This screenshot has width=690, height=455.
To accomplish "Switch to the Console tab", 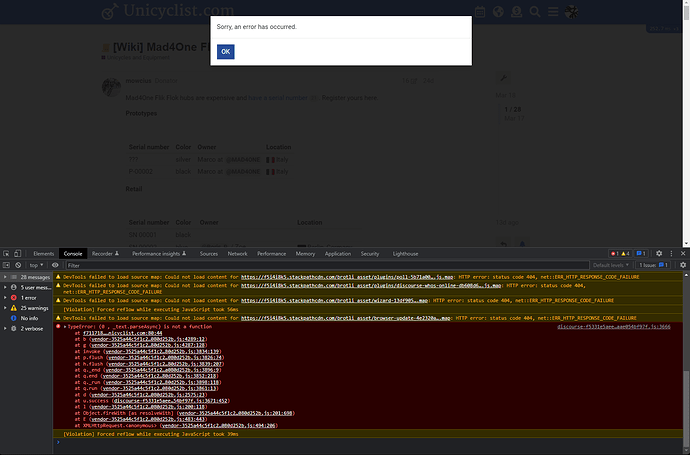I will [73, 254].
